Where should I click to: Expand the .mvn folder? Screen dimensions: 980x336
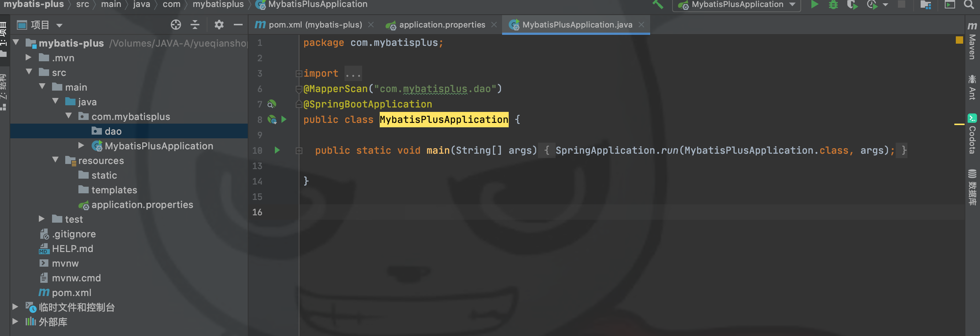click(29, 58)
